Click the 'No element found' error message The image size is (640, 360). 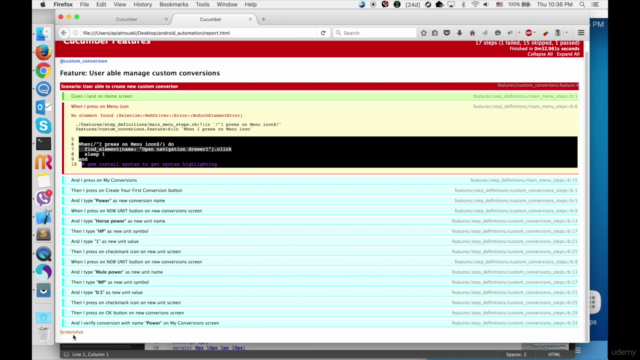coord(157,116)
